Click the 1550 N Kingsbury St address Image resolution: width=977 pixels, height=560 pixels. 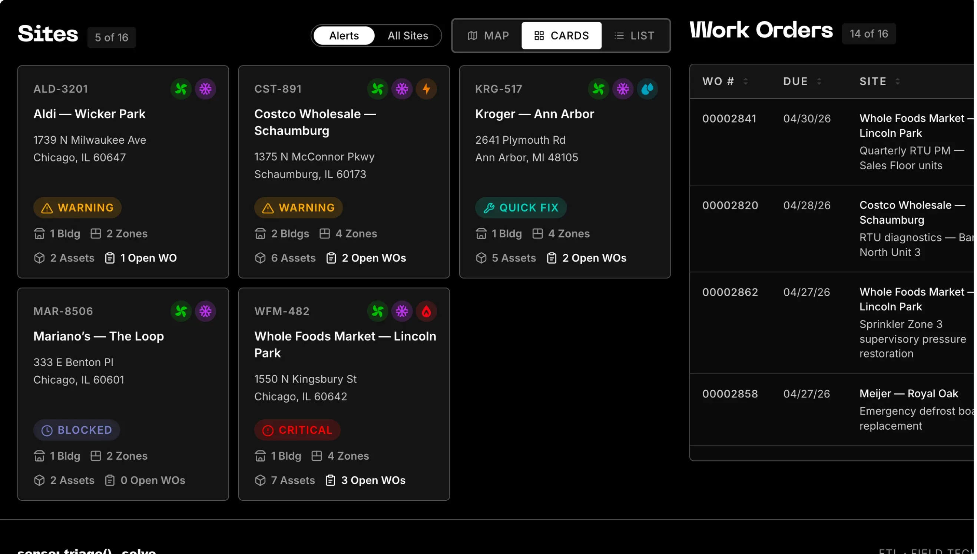pyautogui.click(x=306, y=380)
